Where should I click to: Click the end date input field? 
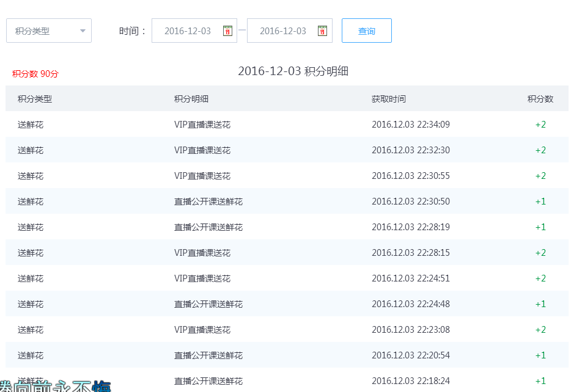click(282, 31)
